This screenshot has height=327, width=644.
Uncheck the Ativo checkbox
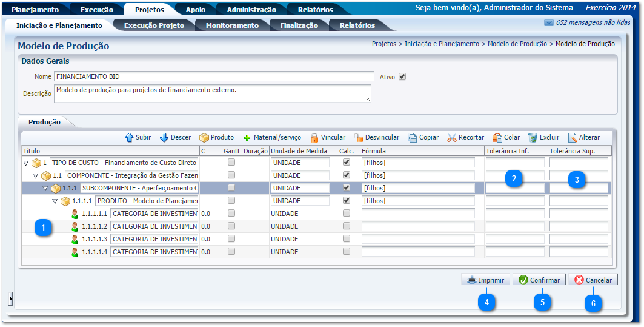coord(402,77)
